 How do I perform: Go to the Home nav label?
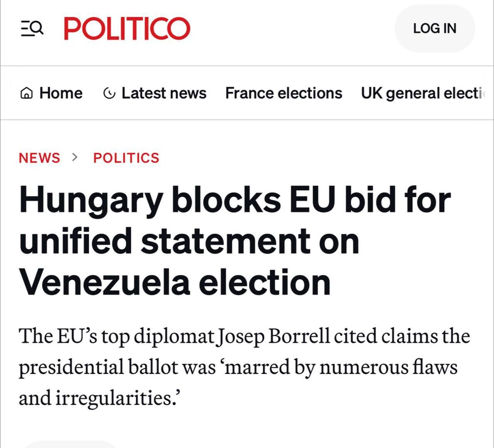tap(61, 93)
